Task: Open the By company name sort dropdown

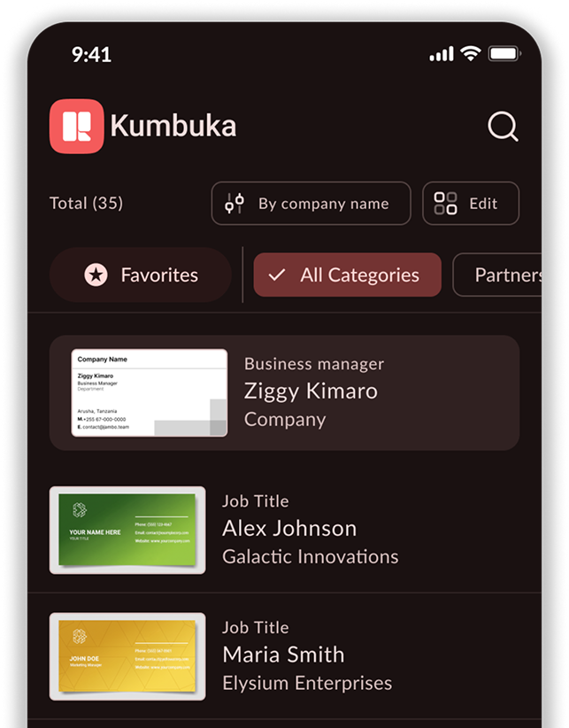Action: point(311,204)
